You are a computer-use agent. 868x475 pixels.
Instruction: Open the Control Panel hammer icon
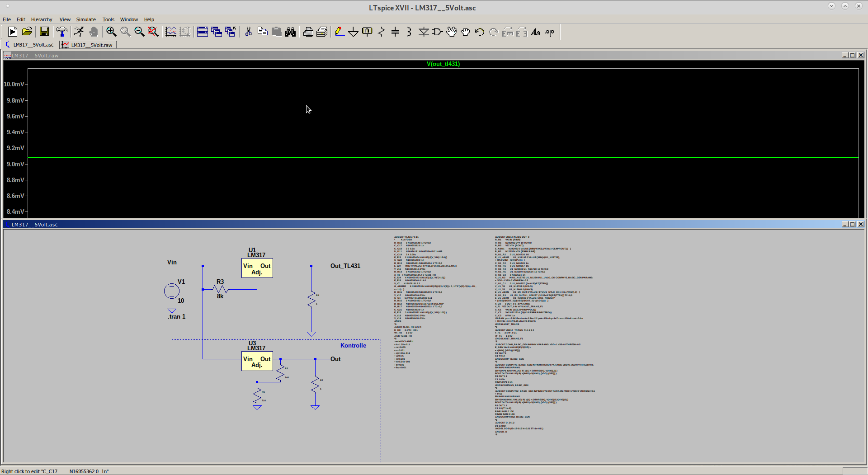coord(61,32)
